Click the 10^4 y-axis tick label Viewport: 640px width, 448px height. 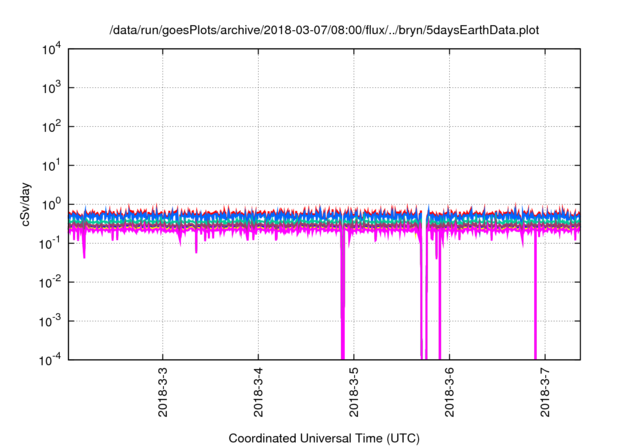pyautogui.click(x=51, y=49)
